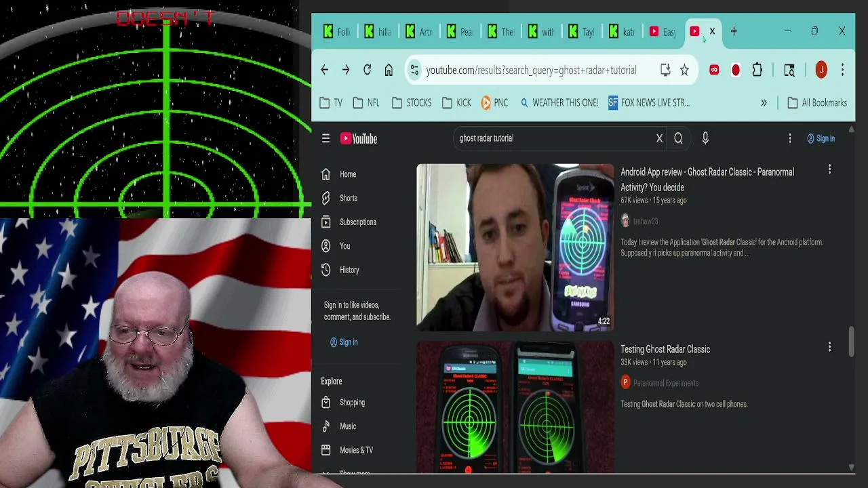
Task: Open the TV bookmarks folder
Action: click(x=331, y=103)
